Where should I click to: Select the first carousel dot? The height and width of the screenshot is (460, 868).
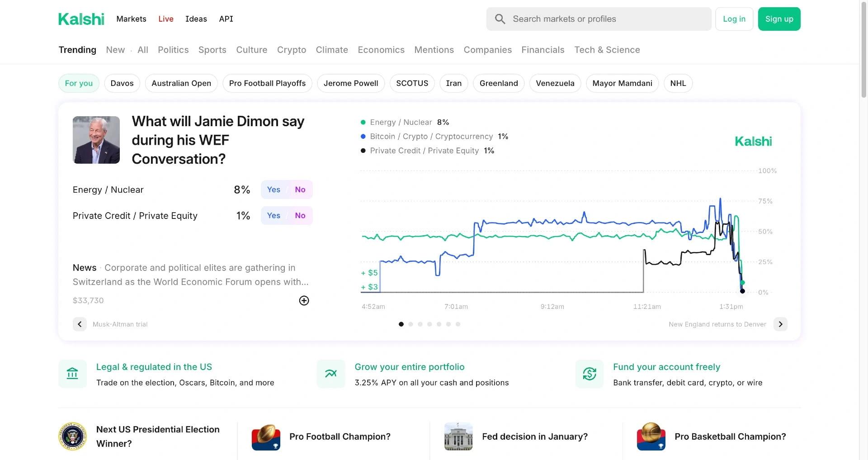tap(401, 324)
